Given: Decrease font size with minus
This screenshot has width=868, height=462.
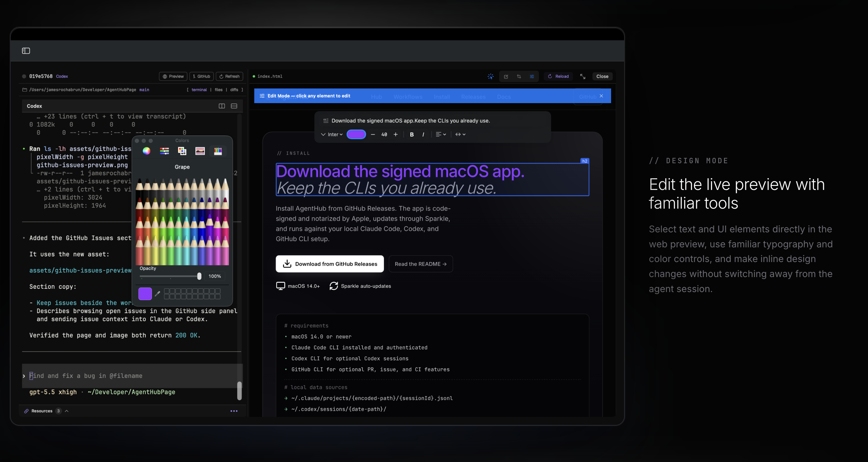Looking at the screenshot, I should (373, 134).
